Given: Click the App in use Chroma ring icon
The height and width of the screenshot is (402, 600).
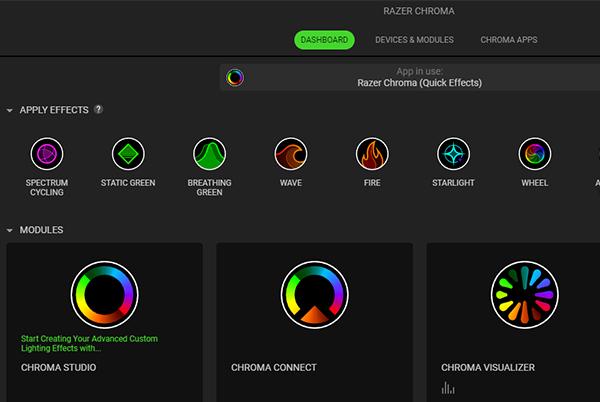Looking at the screenshot, I should [x=235, y=78].
